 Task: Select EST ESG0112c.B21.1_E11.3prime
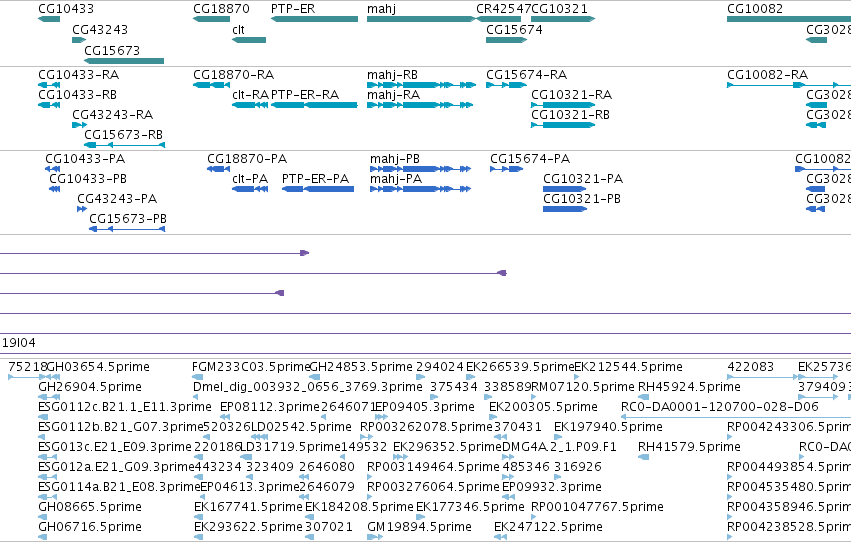[x=125, y=407]
